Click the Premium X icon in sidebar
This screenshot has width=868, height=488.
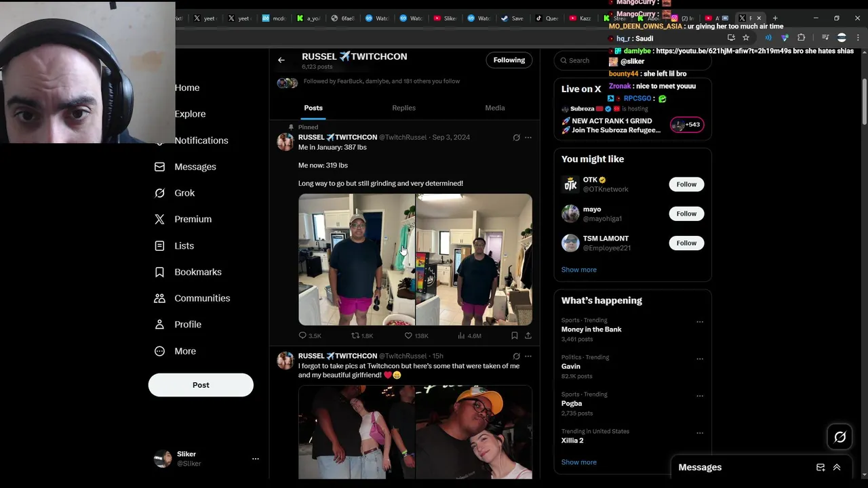pyautogui.click(x=159, y=220)
